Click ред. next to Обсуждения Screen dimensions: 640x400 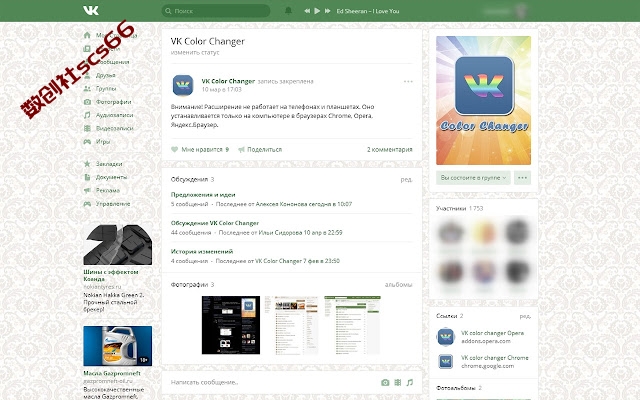click(x=407, y=179)
